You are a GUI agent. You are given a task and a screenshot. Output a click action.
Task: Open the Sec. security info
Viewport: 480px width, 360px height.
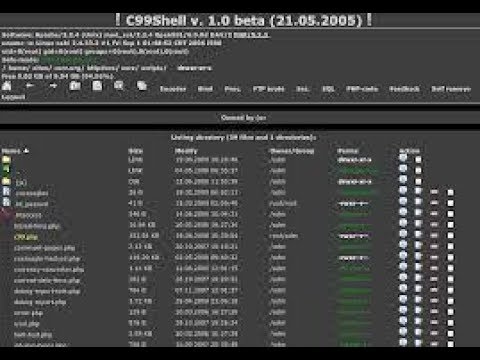click(x=303, y=89)
